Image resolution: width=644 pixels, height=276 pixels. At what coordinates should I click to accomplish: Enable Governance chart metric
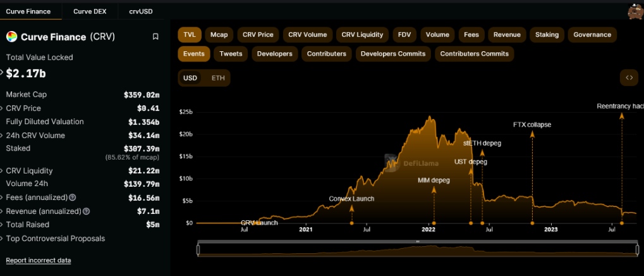click(592, 35)
